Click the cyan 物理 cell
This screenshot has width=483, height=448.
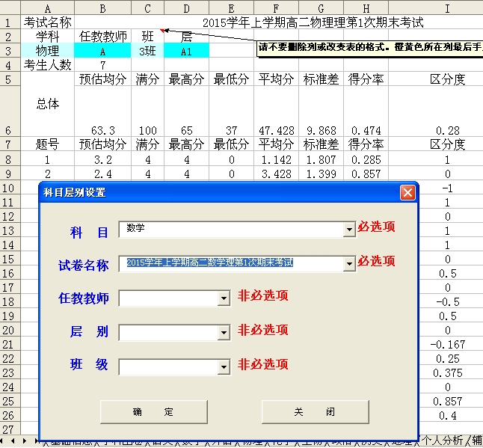[x=47, y=51]
